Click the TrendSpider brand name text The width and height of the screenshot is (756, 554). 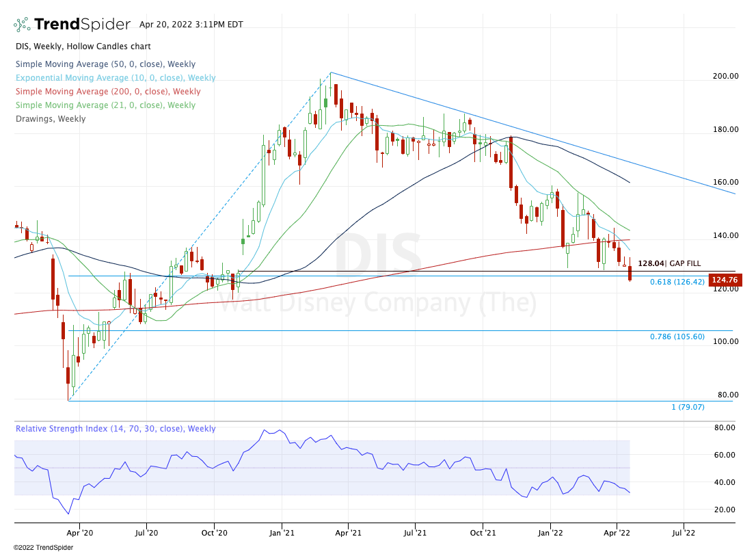coord(82,24)
